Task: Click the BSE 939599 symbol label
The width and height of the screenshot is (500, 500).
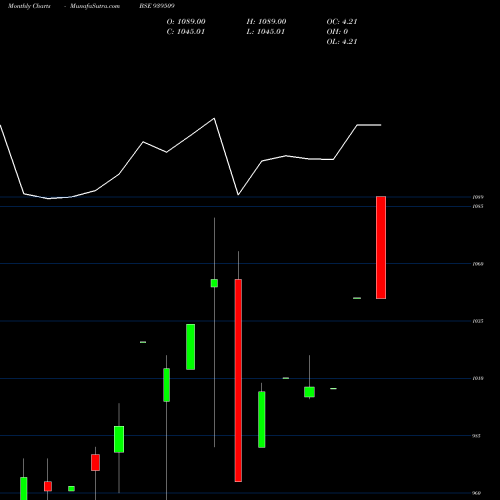Action: 157,6
